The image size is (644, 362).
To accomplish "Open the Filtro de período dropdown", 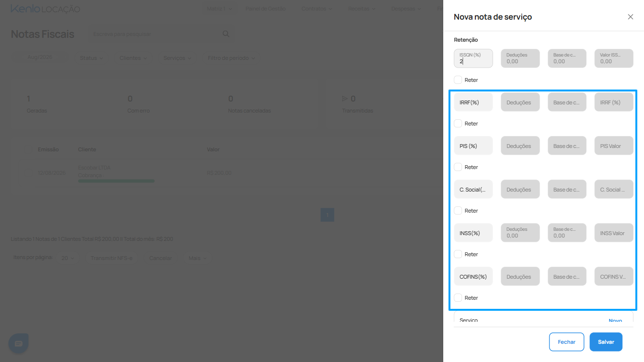I will [231, 58].
